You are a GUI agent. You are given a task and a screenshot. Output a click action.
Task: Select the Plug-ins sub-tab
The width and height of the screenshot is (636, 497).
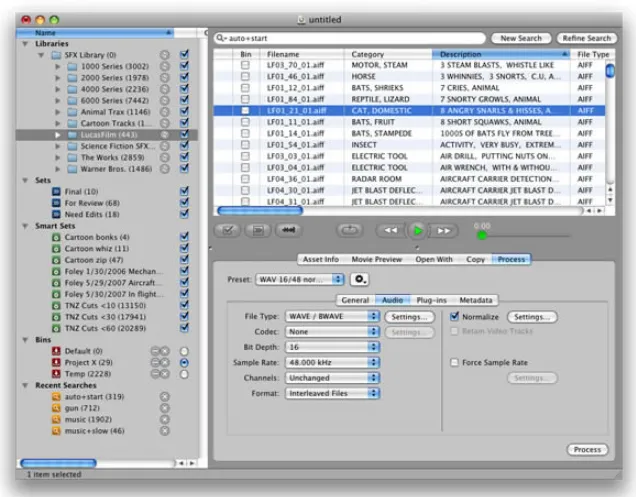tap(431, 300)
